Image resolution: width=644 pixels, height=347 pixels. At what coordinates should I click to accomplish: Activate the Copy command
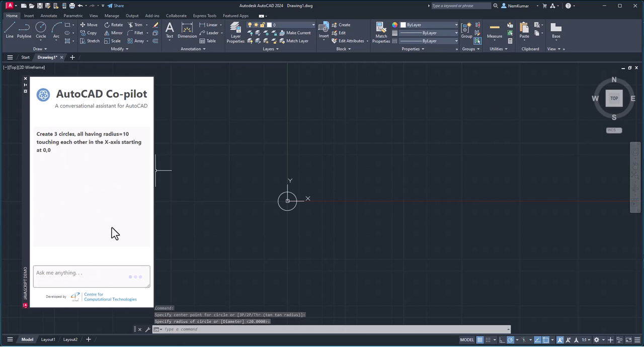88,33
